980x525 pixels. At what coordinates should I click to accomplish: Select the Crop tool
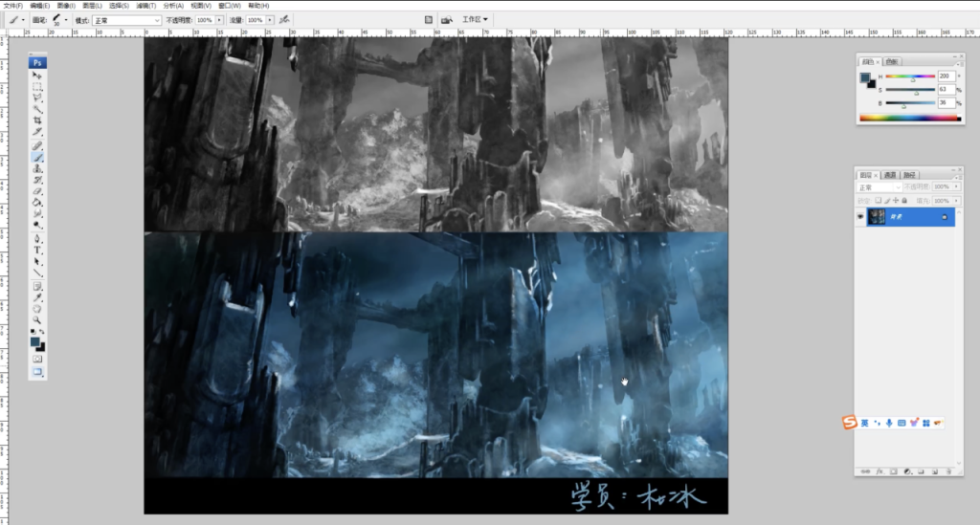tap(38, 121)
